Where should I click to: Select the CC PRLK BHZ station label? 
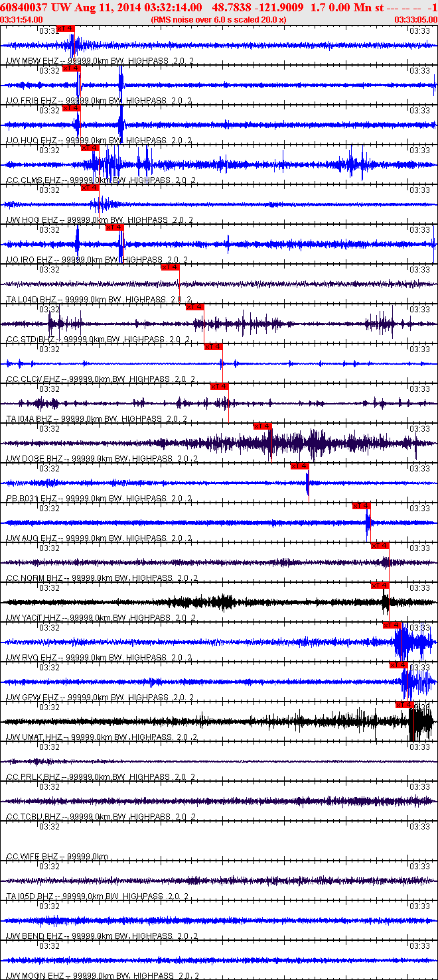[x=102, y=776]
